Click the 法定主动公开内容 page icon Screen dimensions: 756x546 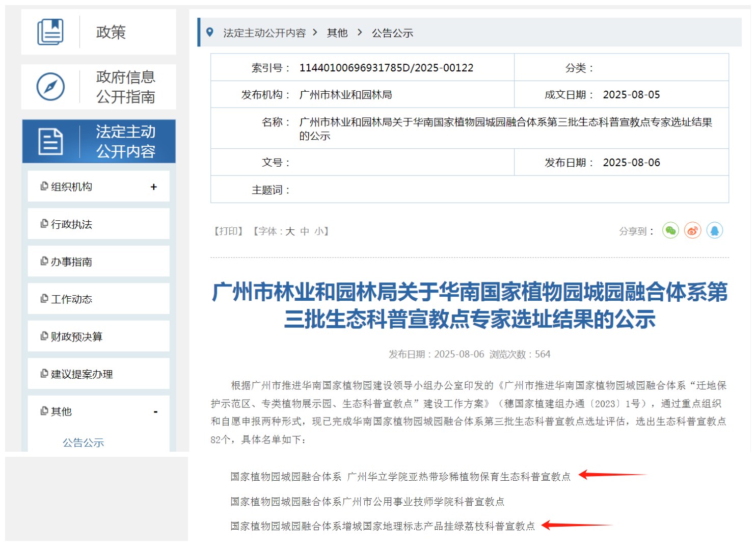click(x=50, y=142)
